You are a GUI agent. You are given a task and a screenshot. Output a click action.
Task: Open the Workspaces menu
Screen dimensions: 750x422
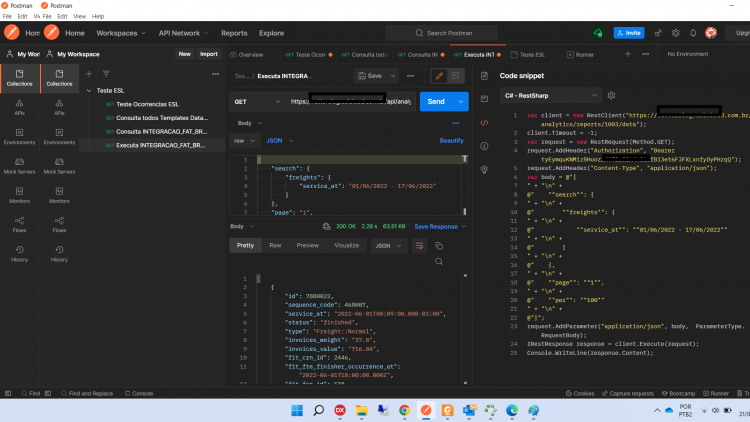tap(121, 33)
